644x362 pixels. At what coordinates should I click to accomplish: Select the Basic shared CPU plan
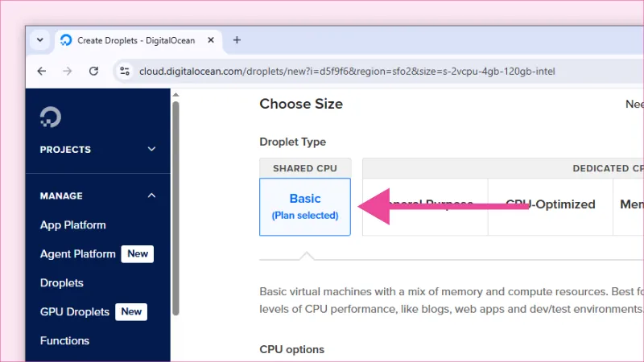[x=305, y=207]
